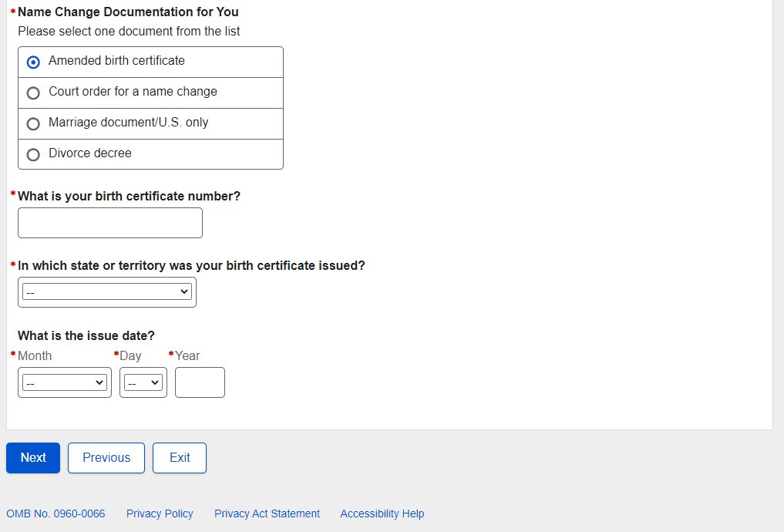Click the Year label above the input

tap(187, 356)
